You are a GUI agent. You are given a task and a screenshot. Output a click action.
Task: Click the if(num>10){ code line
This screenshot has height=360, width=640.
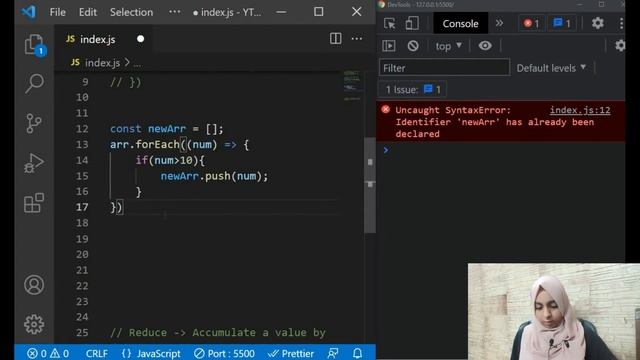[170, 160]
